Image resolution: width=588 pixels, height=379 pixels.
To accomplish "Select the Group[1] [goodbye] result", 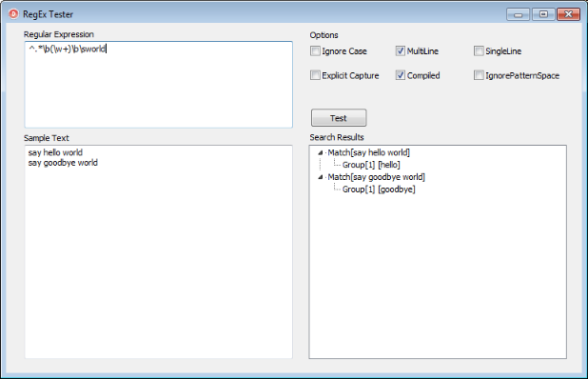I will [x=379, y=189].
